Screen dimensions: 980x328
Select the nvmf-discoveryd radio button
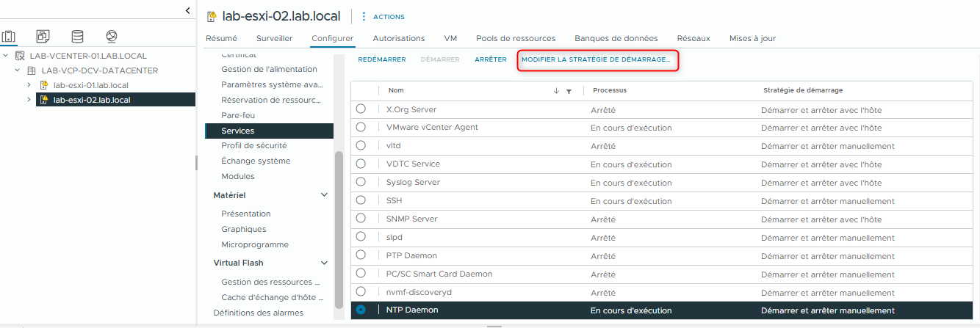point(361,292)
